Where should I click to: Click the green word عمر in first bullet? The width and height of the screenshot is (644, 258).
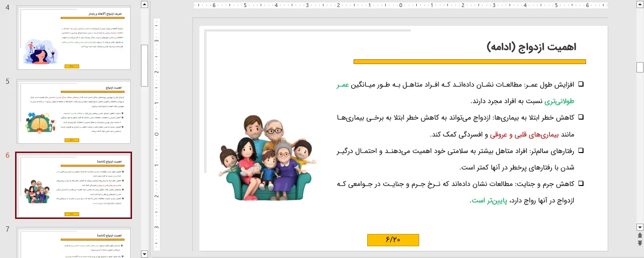343,85
